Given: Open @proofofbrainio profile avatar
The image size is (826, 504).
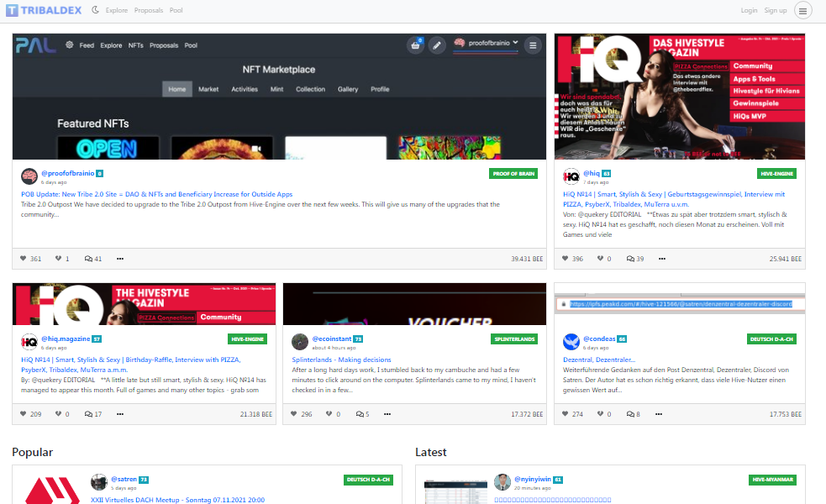Looking at the screenshot, I should tap(29, 176).
